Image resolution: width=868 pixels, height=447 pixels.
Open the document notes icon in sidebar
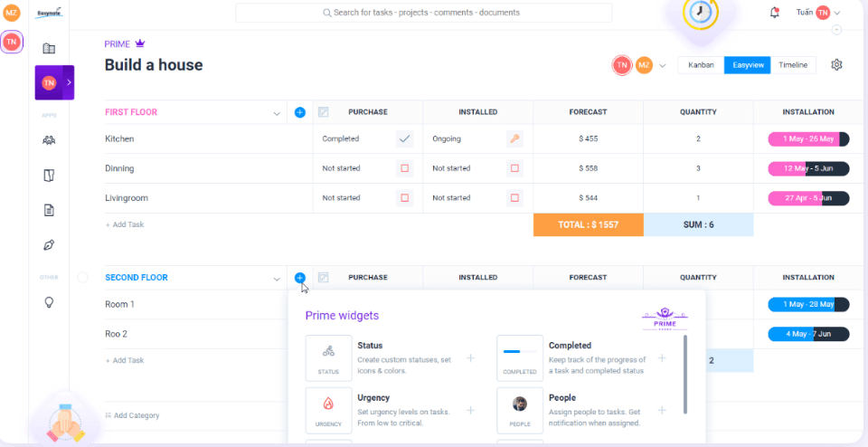(49, 211)
